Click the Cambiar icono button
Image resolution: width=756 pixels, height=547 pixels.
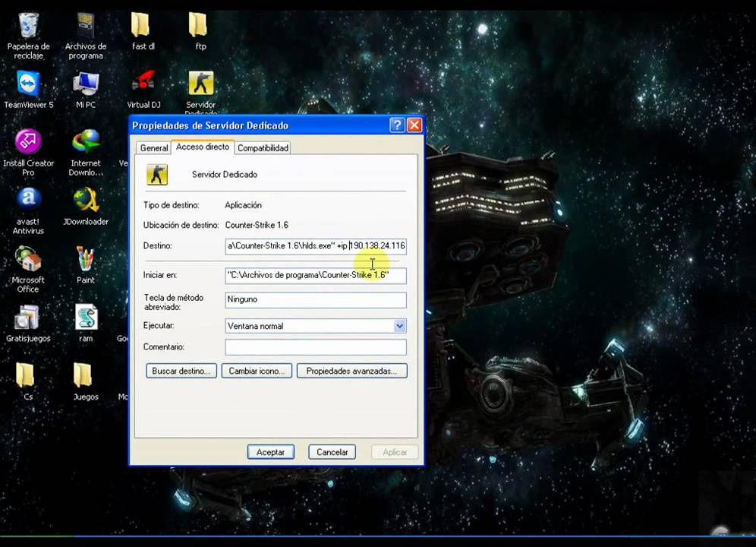[x=257, y=371]
